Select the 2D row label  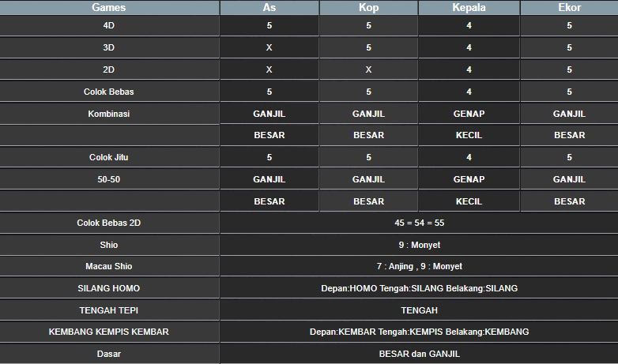tap(109, 69)
